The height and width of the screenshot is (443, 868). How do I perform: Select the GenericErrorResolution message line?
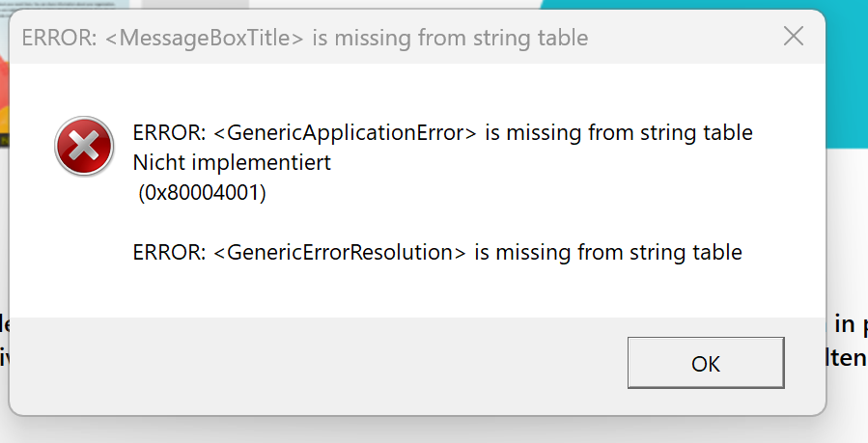(x=437, y=253)
